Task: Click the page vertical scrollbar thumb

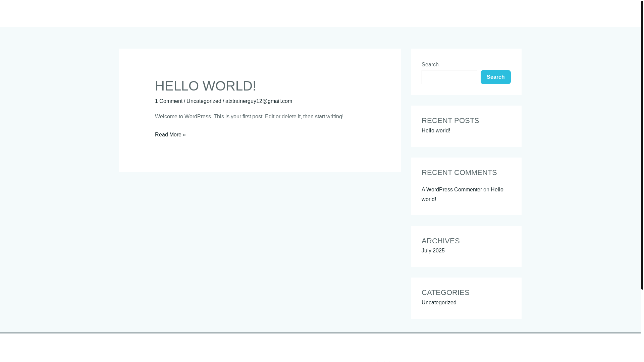Action: (x=642, y=145)
